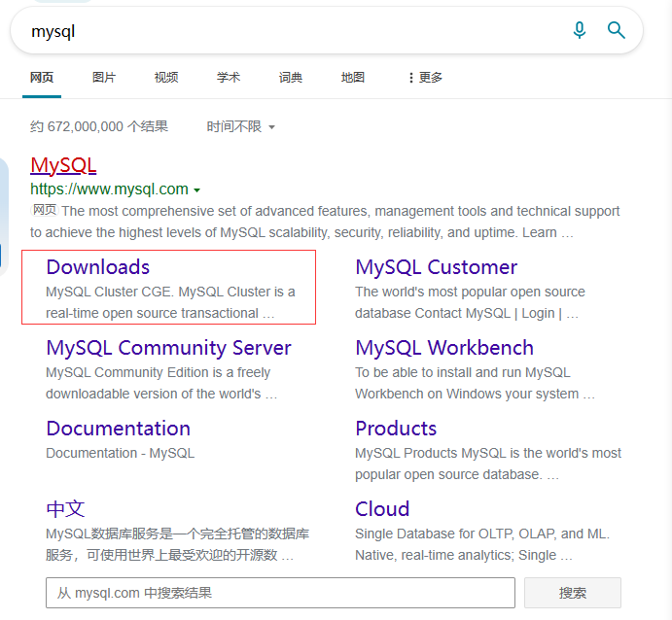
Task: Click the text 'To be able to install and run MySQL'
Action: [463, 372]
